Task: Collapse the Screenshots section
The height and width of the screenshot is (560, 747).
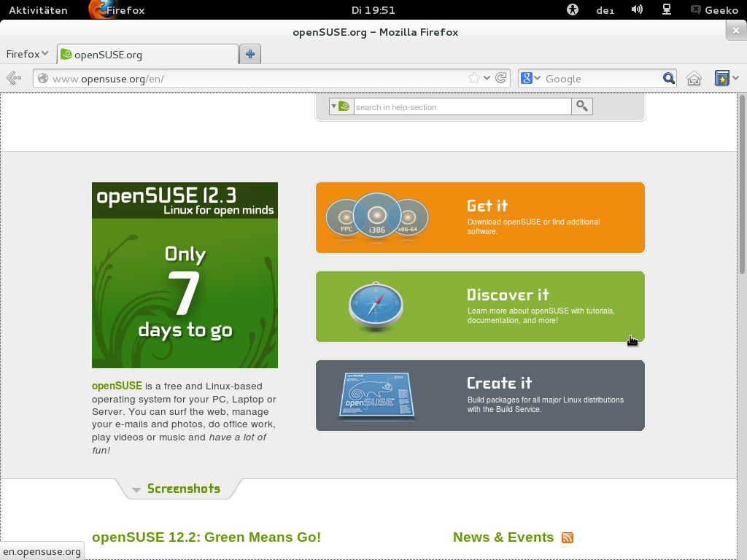Action: click(x=178, y=489)
